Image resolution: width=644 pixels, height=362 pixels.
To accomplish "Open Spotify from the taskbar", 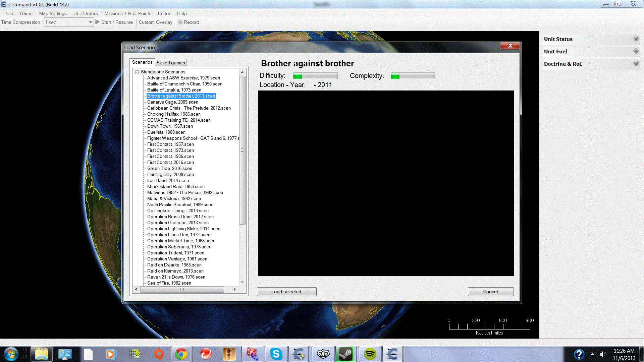I will click(x=370, y=354).
